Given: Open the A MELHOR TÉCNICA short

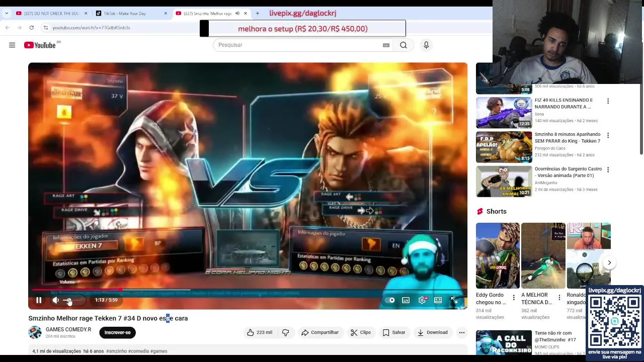Looking at the screenshot, I should [543, 256].
